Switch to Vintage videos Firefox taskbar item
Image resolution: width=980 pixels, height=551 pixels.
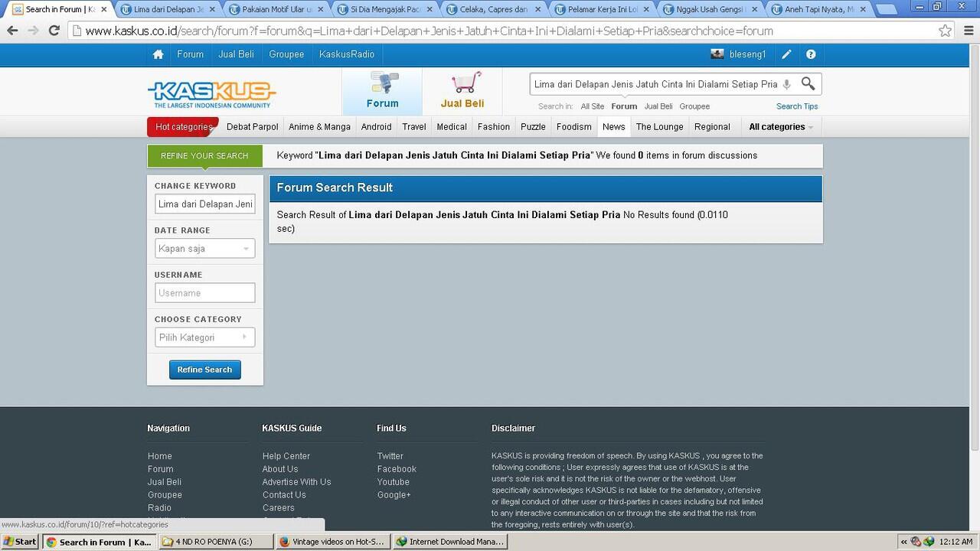click(332, 541)
